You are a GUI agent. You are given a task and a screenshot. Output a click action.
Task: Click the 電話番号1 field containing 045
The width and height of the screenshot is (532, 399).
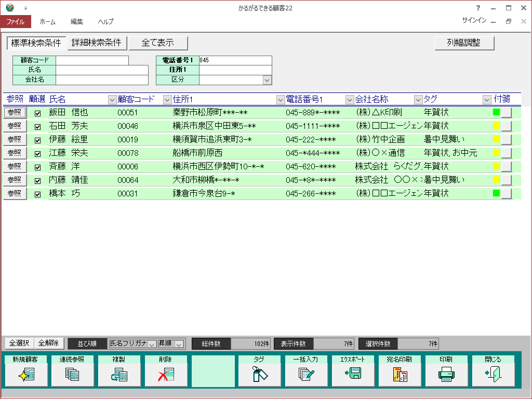coord(235,60)
